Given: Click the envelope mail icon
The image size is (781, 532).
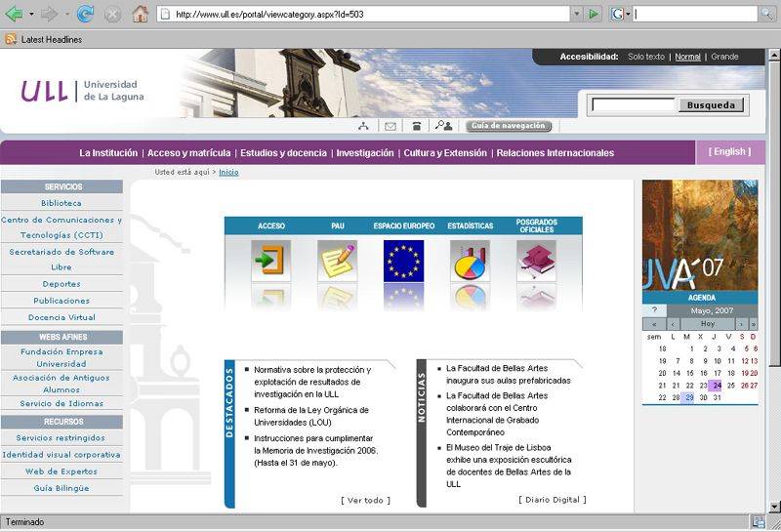Looking at the screenshot, I should click(x=390, y=126).
